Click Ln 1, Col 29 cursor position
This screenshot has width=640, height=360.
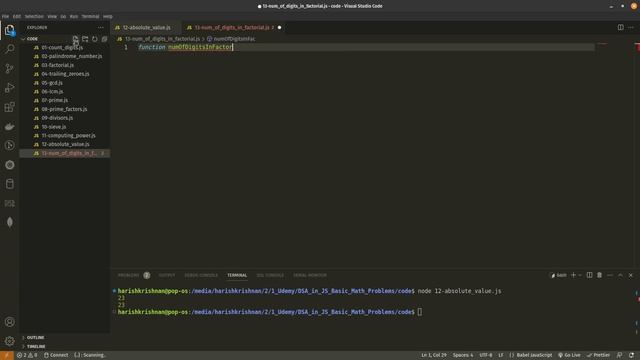(x=433, y=355)
